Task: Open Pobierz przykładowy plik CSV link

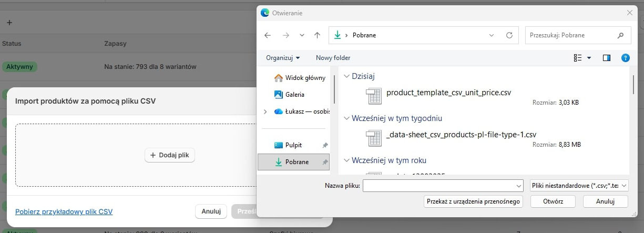Action: coord(64,212)
